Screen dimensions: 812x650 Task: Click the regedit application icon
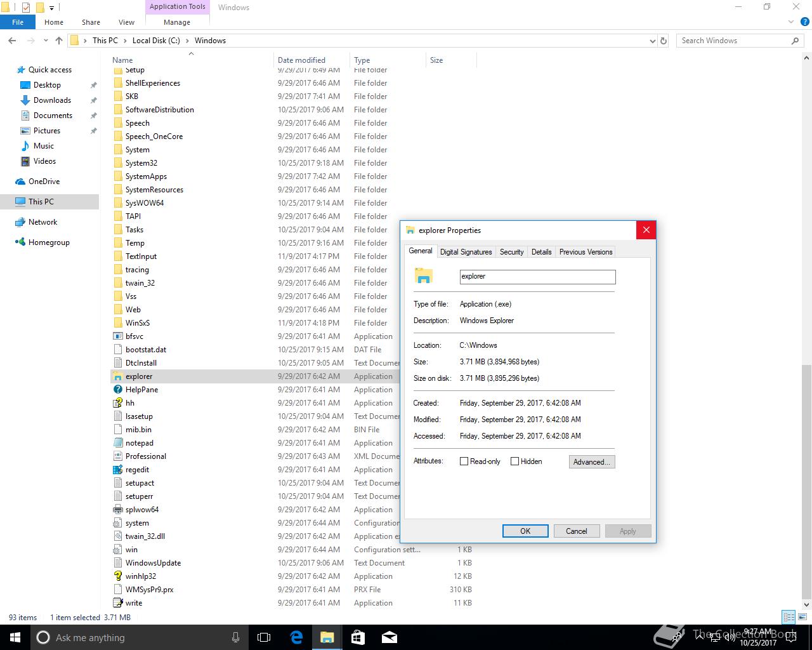coord(117,470)
